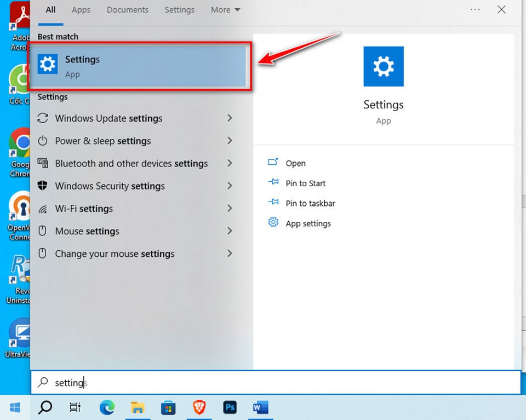Viewport: 526px width, 420px height.
Task: Open Brave browser from taskbar
Action: pos(199,407)
